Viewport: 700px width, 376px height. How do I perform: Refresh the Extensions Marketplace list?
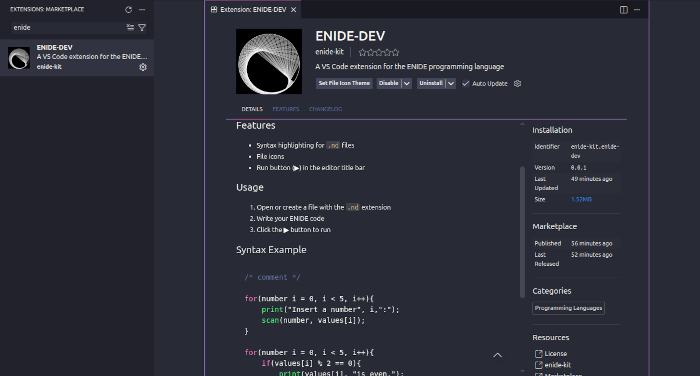(129, 9)
